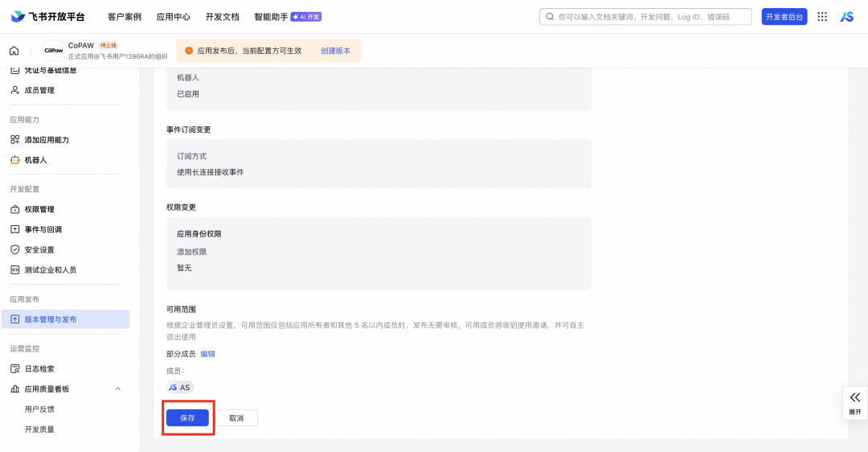868x452 pixels.
Task: Click the 开发者后台 button
Action: coord(784,16)
